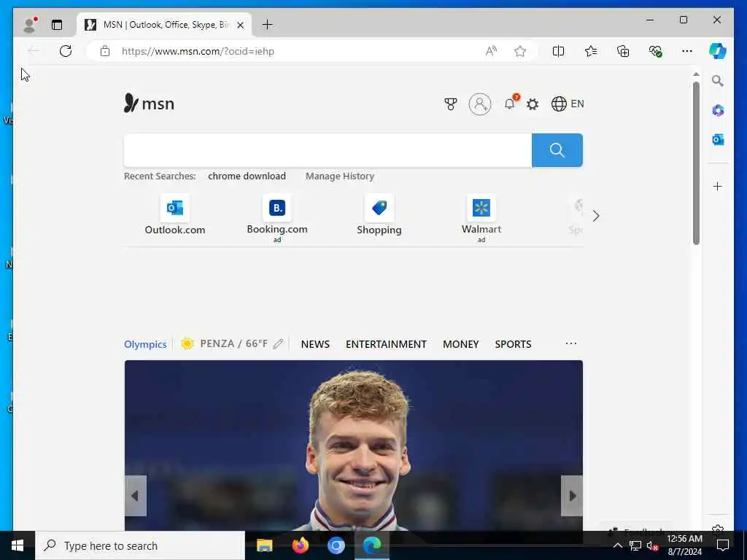Activate Read aloud icon in address bar
Viewport: 747px width, 560px height.
[x=491, y=51]
